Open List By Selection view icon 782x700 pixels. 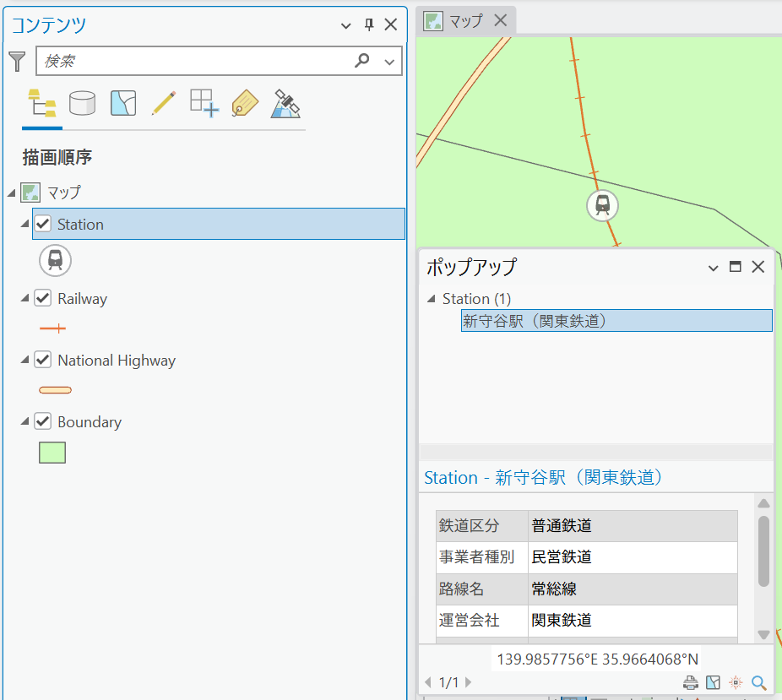click(123, 103)
